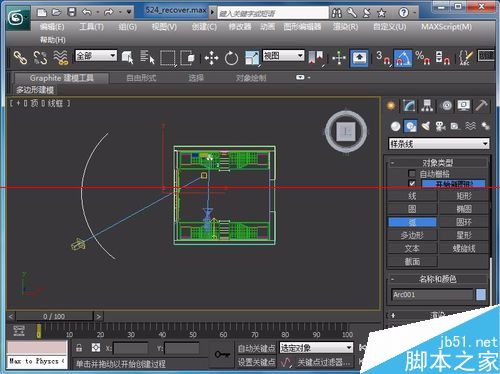Image resolution: width=500 pixels, height=374 pixels.
Task: Toggle the Spinner Snap icon
Action: pyautogui.click(x=443, y=58)
